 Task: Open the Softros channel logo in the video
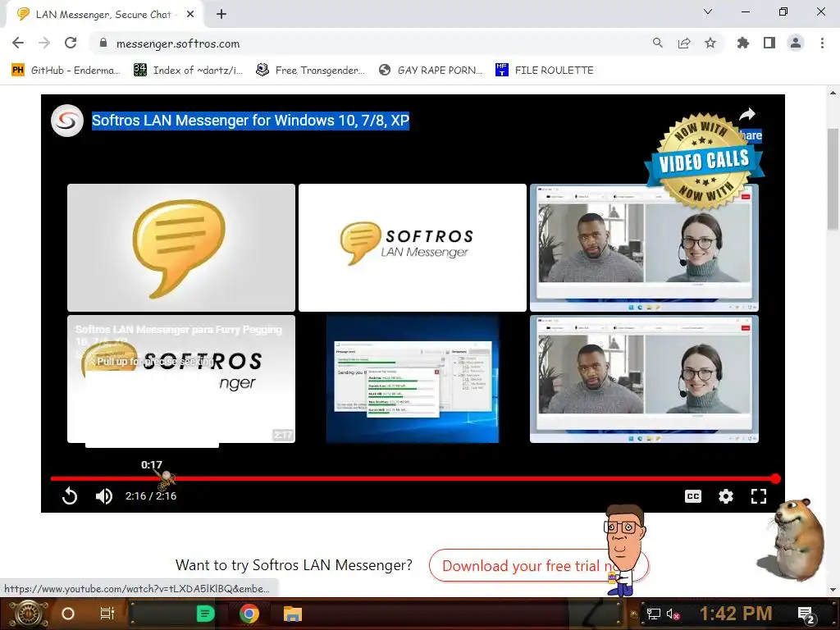[67, 121]
